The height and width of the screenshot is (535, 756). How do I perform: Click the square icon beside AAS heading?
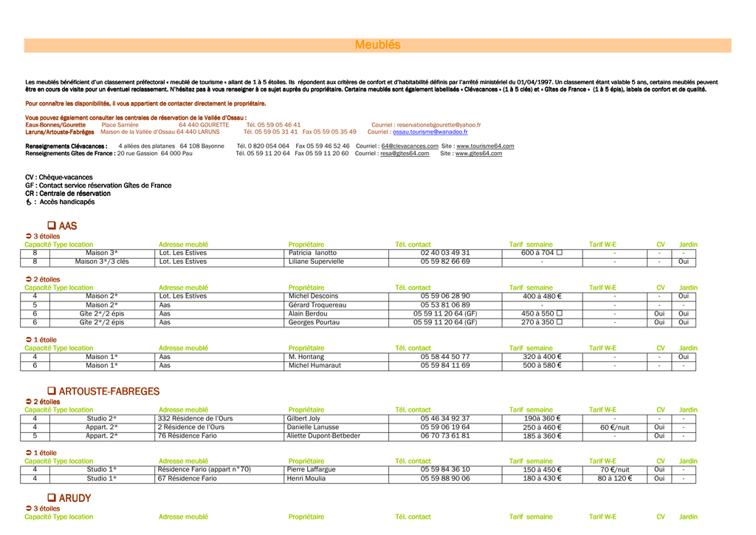pyautogui.click(x=52, y=225)
